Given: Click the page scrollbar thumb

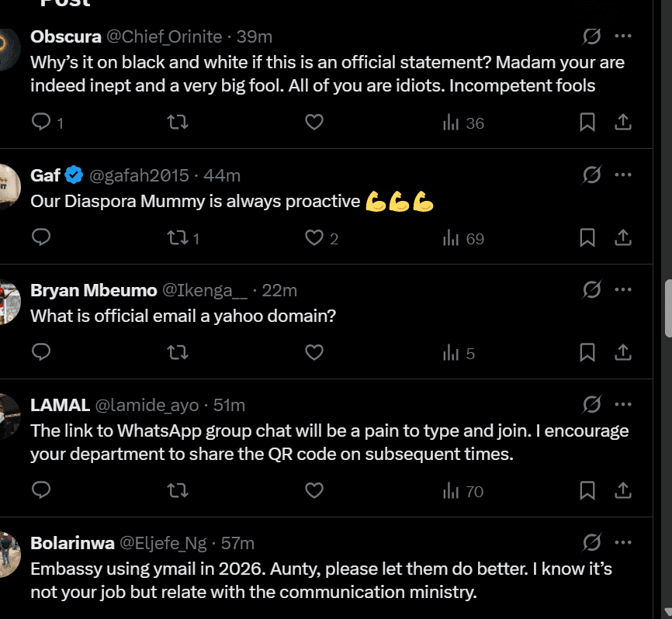Looking at the screenshot, I should click(667, 308).
